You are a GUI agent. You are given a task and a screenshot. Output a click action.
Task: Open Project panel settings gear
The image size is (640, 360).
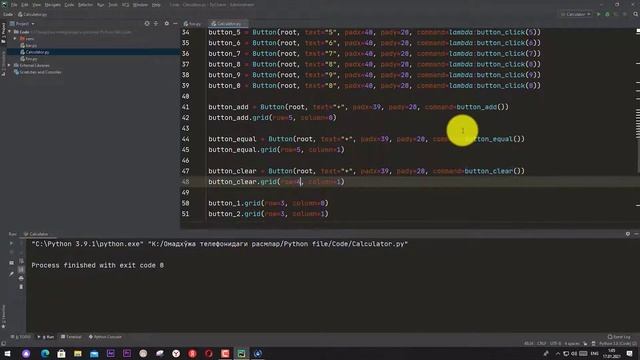(x=167, y=24)
